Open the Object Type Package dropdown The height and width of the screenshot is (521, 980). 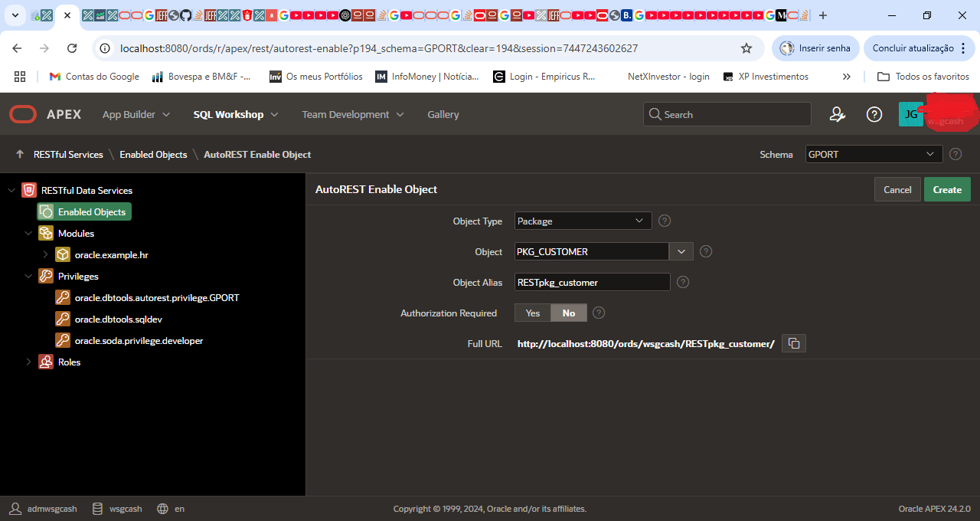(583, 221)
